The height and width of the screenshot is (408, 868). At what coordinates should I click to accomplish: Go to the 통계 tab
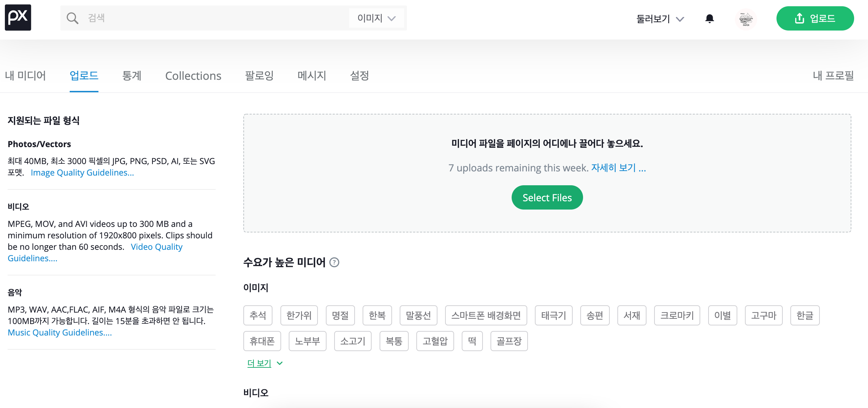tap(132, 76)
